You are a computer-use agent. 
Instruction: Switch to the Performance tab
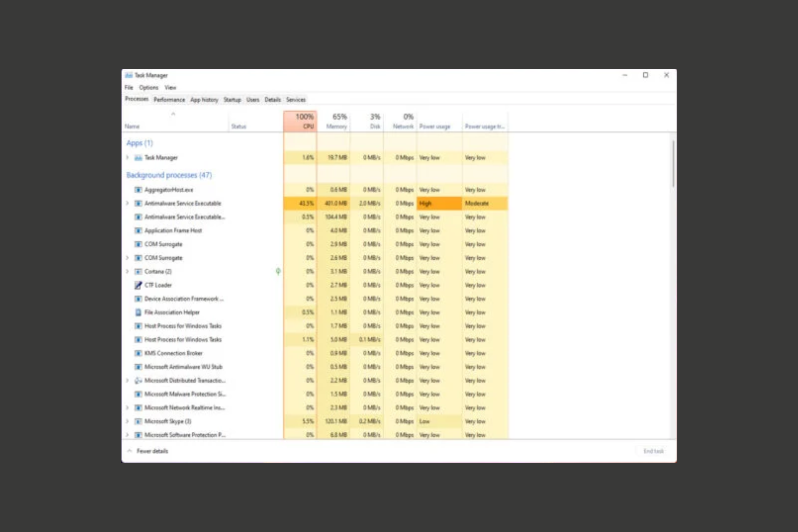coord(169,100)
